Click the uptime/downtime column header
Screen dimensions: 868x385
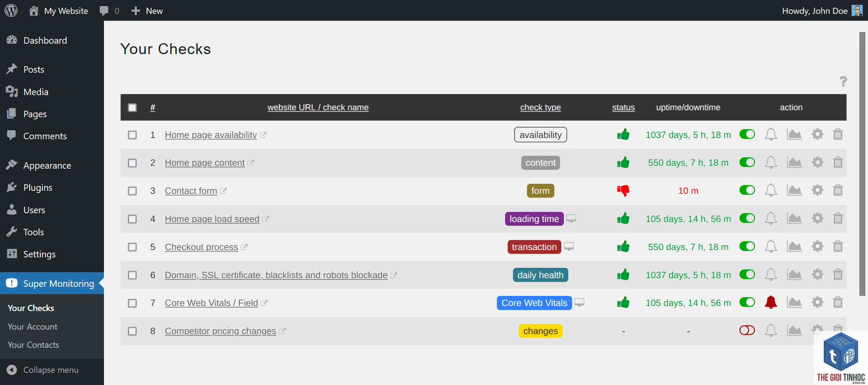click(688, 107)
